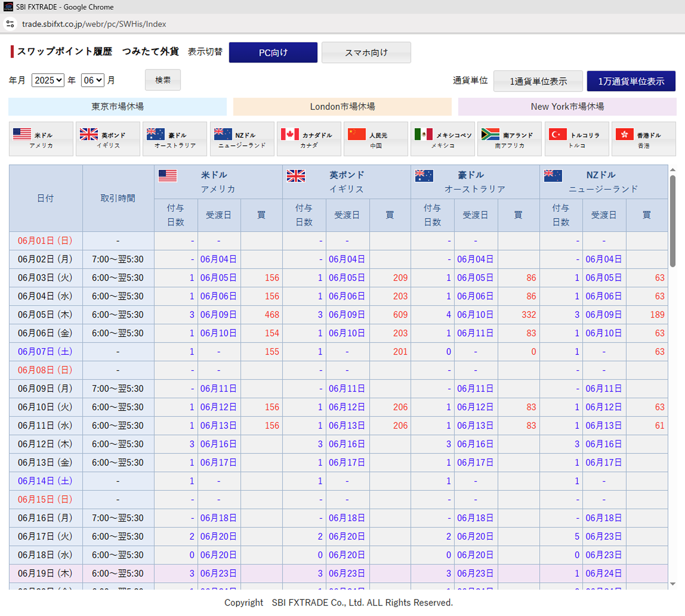
Task: Click the Australian dollar buy value 332
Action: pos(528,315)
